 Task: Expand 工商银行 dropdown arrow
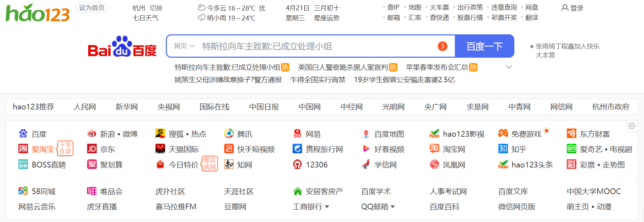coord(327,207)
